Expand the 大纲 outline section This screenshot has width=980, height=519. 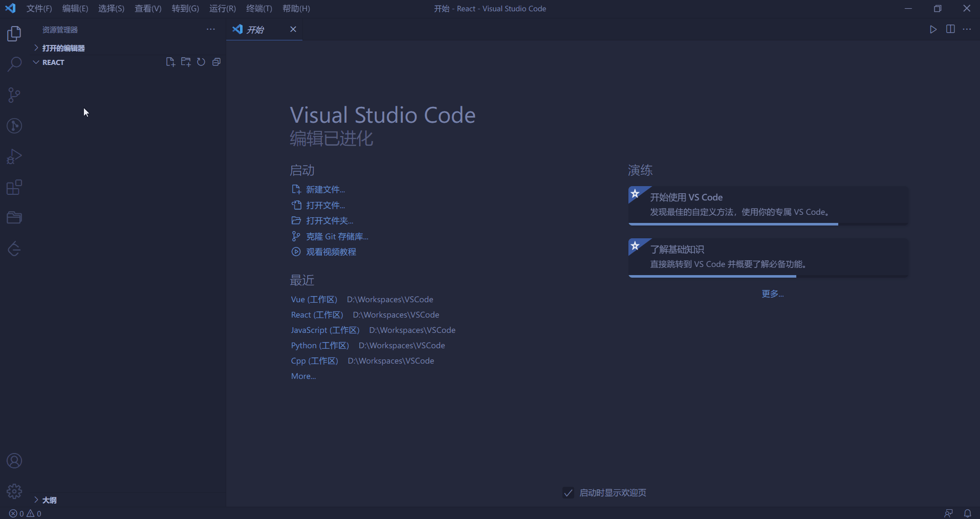pos(49,500)
